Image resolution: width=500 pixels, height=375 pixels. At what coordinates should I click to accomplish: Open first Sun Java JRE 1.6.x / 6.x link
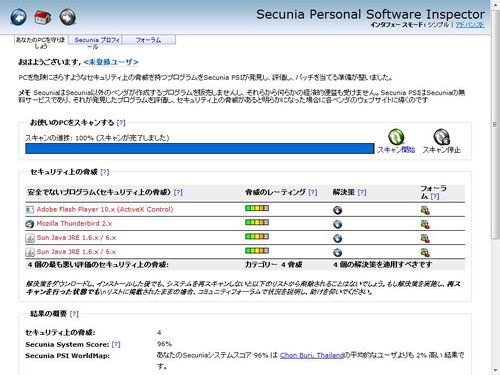[76, 238]
